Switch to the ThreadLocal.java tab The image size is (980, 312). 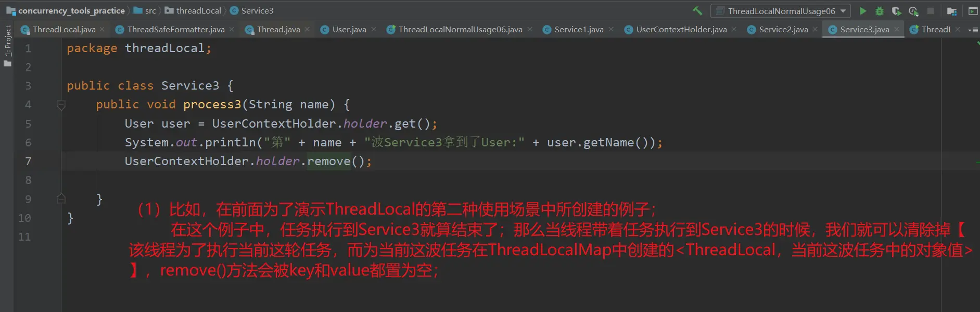pyautogui.click(x=63, y=30)
